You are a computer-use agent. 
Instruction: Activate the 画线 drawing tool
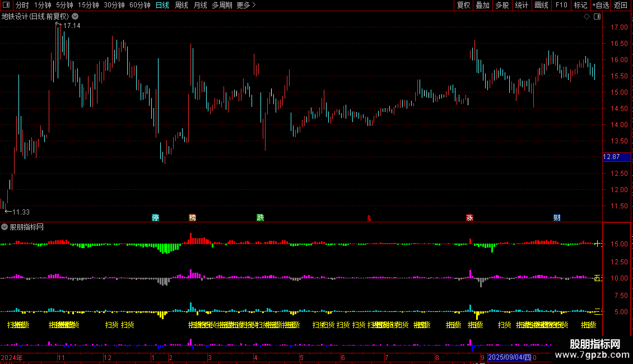click(541, 5)
